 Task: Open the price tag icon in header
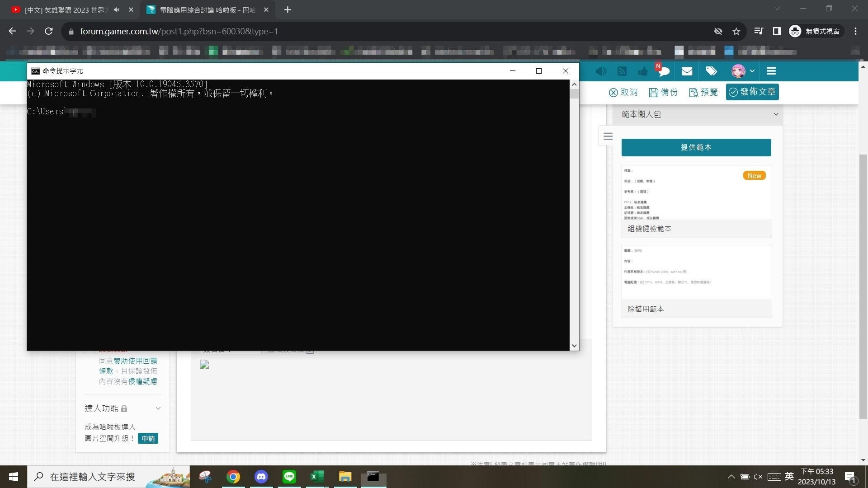[x=711, y=71]
